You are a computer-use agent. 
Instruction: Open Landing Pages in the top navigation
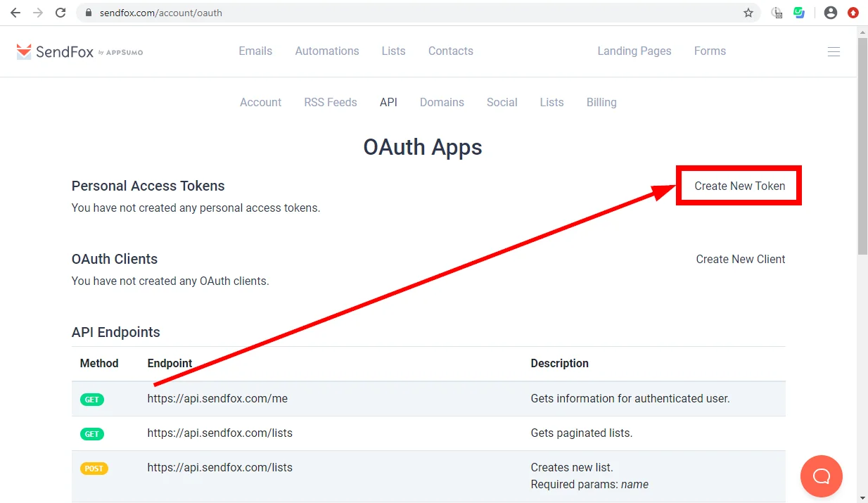[x=634, y=51]
